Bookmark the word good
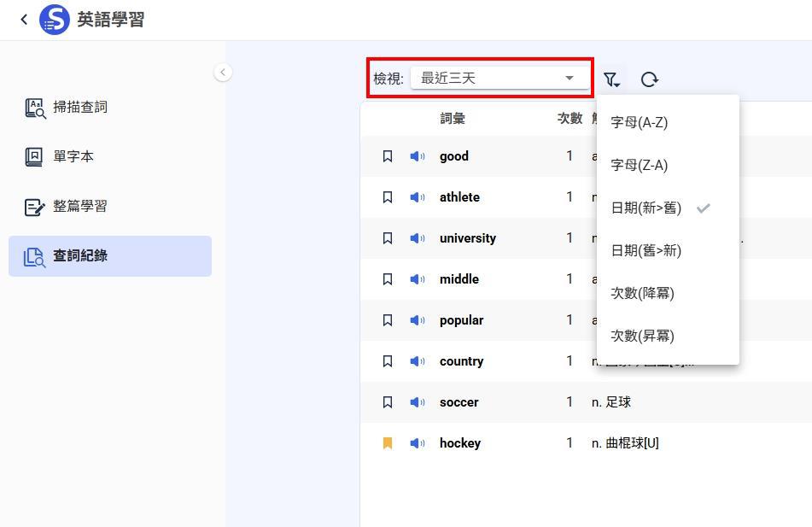The image size is (812, 527). click(x=388, y=156)
